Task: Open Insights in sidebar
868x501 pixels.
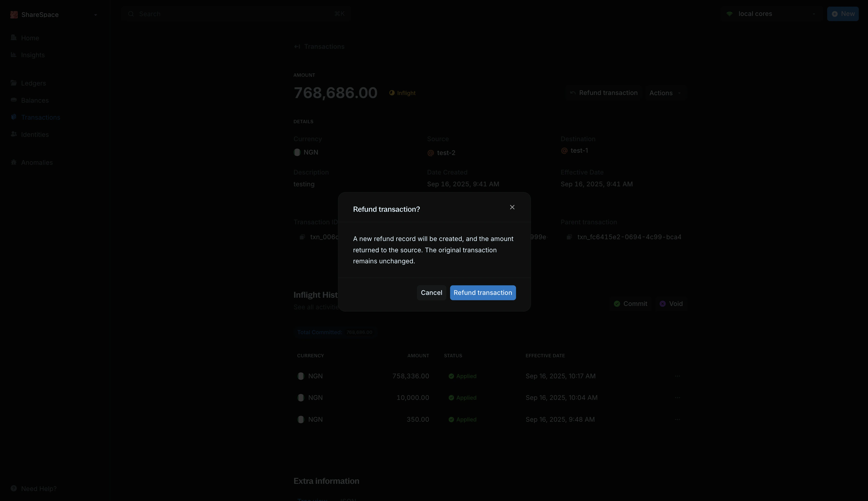Action: [33, 55]
